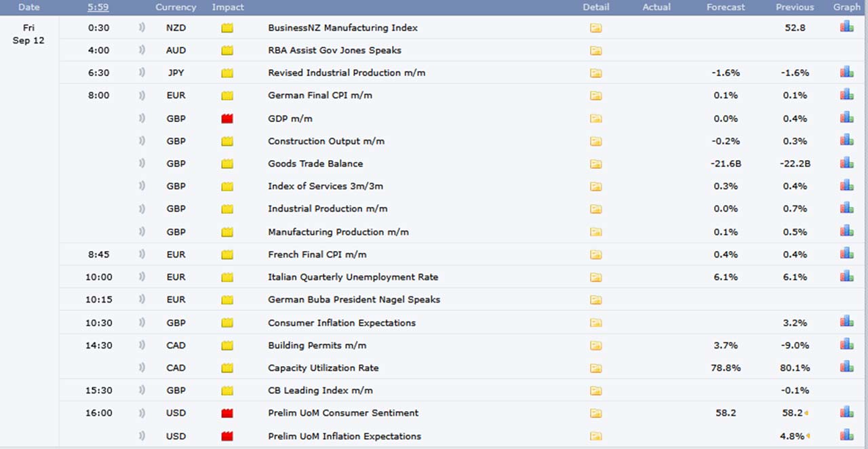
Task: Click the Impact column header
Action: pyautogui.click(x=228, y=7)
